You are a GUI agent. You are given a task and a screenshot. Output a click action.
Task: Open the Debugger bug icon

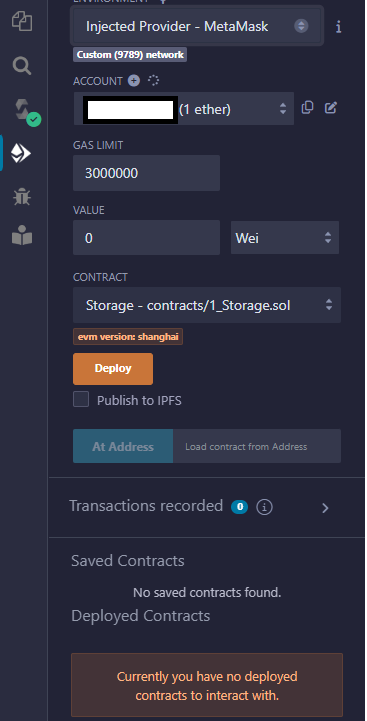click(22, 197)
